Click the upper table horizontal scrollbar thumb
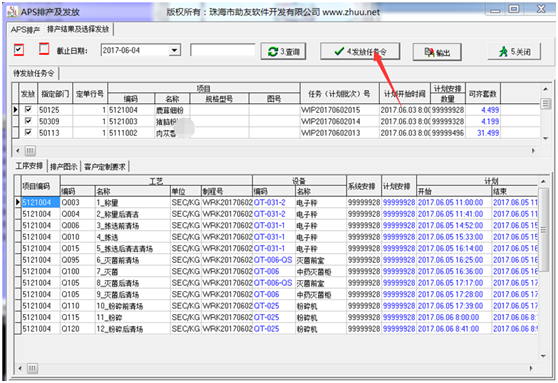Image resolution: width=558 pixels, height=383 pixels. click(30, 151)
